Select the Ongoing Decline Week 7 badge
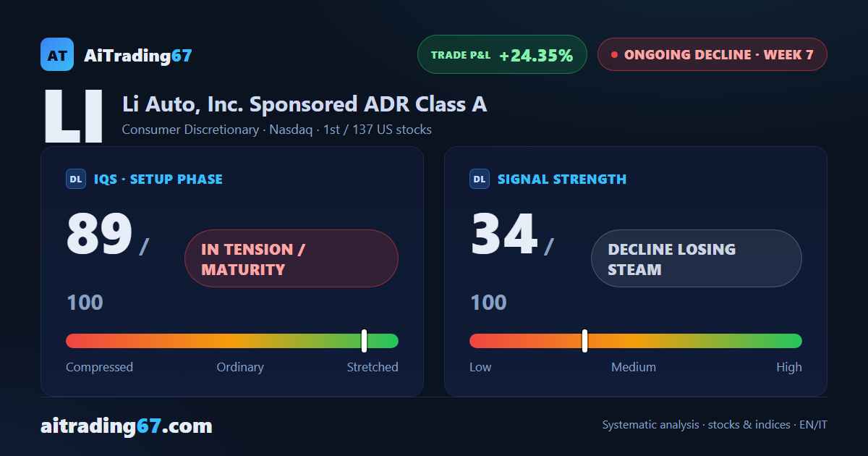The image size is (868, 456). [x=712, y=54]
